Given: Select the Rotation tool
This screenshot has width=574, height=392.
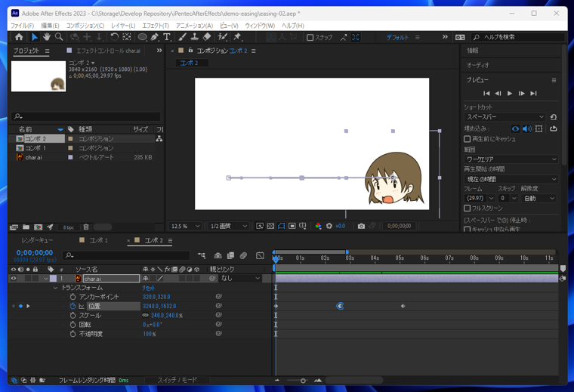Looking at the screenshot, I should [x=114, y=37].
